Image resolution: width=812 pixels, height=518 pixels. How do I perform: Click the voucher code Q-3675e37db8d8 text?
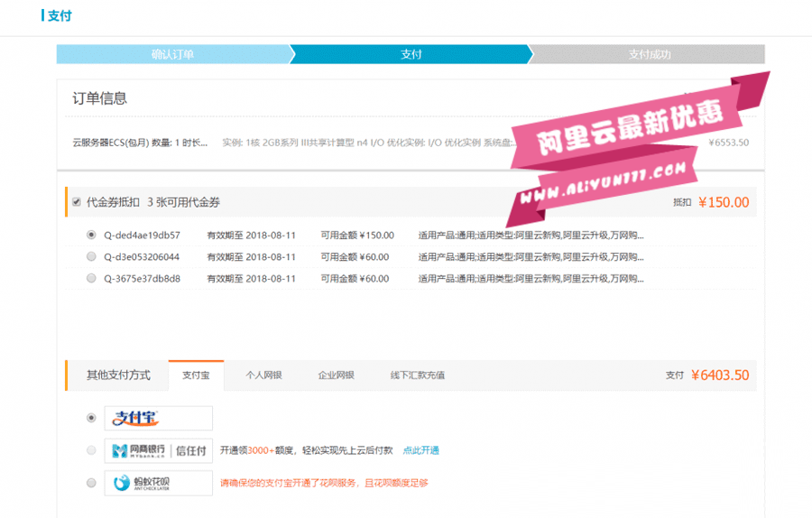142,279
